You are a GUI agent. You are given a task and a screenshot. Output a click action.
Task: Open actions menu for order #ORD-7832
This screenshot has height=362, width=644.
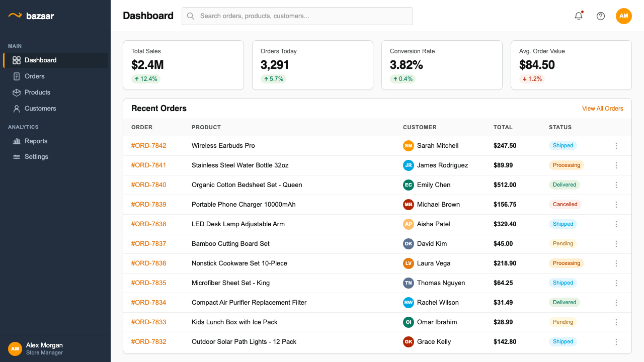(616, 342)
